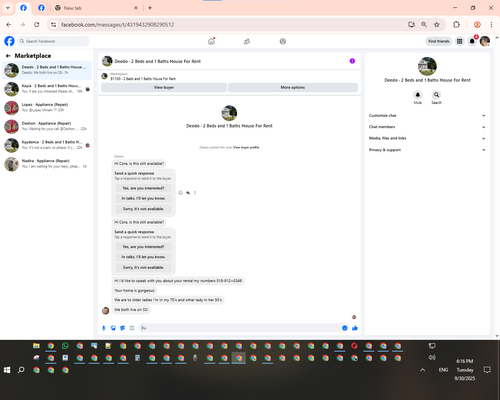
Task: Open Deedo house rental conversation
Action: click(x=47, y=70)
